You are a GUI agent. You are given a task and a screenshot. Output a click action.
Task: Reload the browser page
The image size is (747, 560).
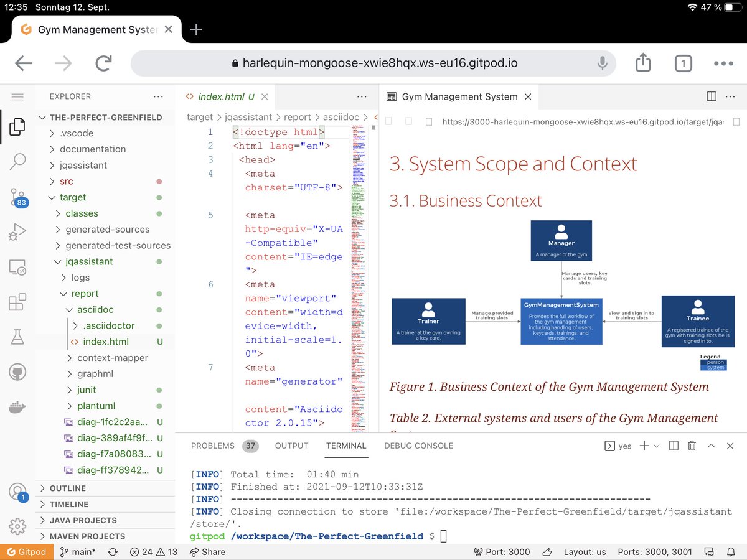point(103,63)
